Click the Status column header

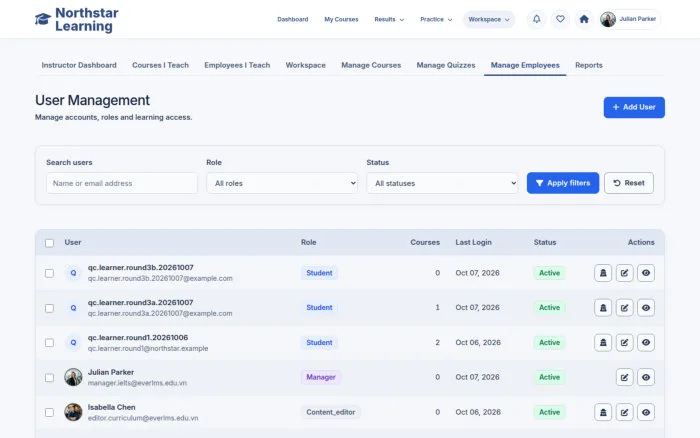coord(545,242)
